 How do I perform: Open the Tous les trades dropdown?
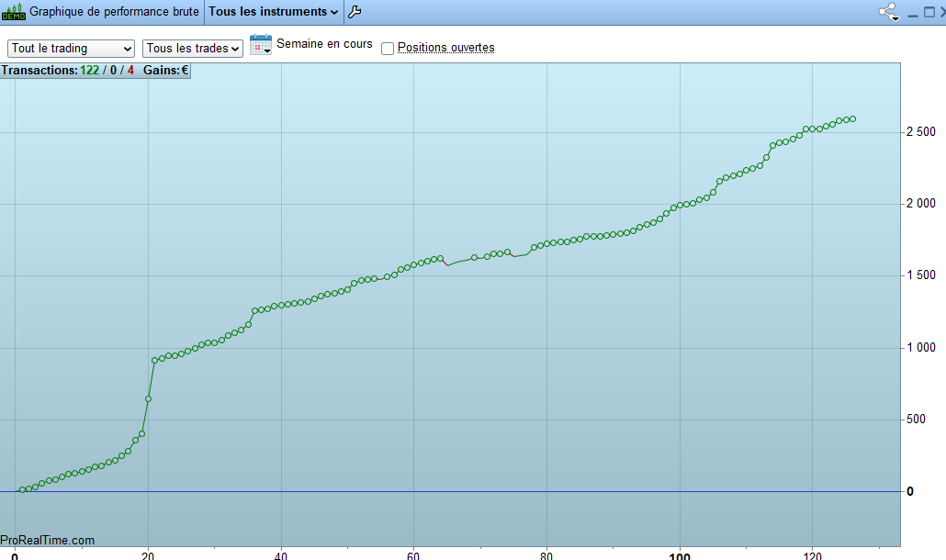click(193, 49)
